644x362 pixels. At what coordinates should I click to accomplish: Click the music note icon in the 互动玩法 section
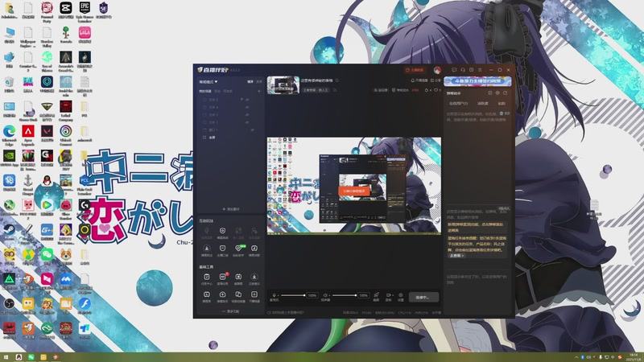(254, 249)
